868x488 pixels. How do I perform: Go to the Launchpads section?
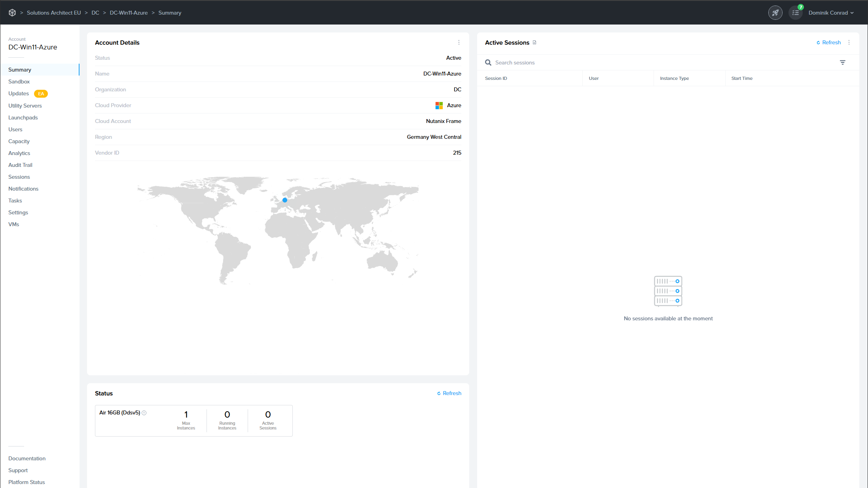[x=23, y=117]
